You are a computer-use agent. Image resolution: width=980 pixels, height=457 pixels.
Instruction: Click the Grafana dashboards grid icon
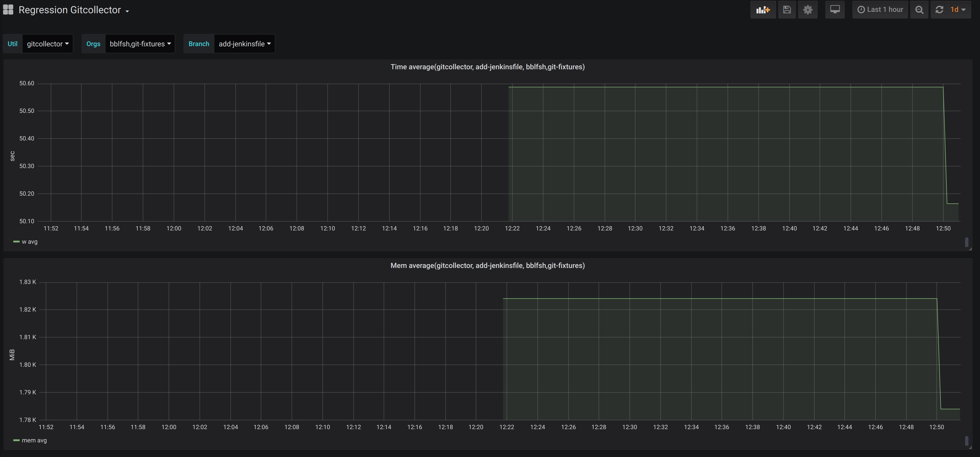click(x=8, y=10)
